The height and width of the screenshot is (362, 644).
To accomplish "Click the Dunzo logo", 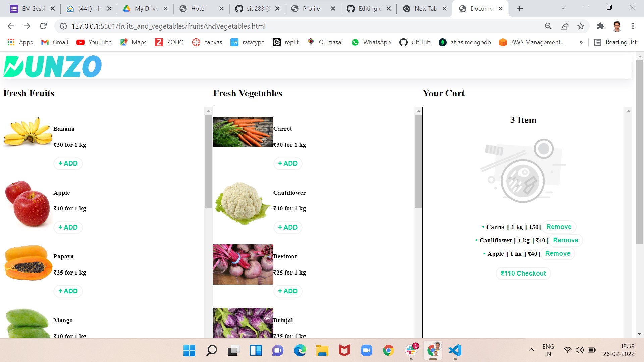I will click(x=52, y=66).
